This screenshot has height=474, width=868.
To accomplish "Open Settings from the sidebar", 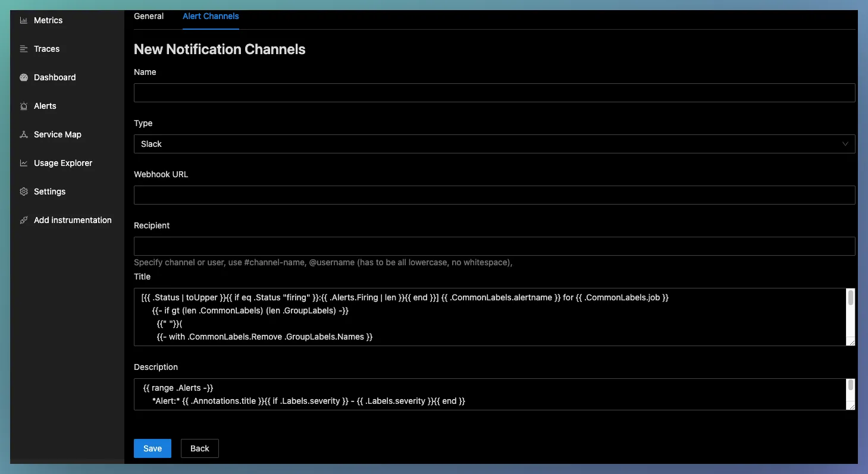I will coord(50,192).
